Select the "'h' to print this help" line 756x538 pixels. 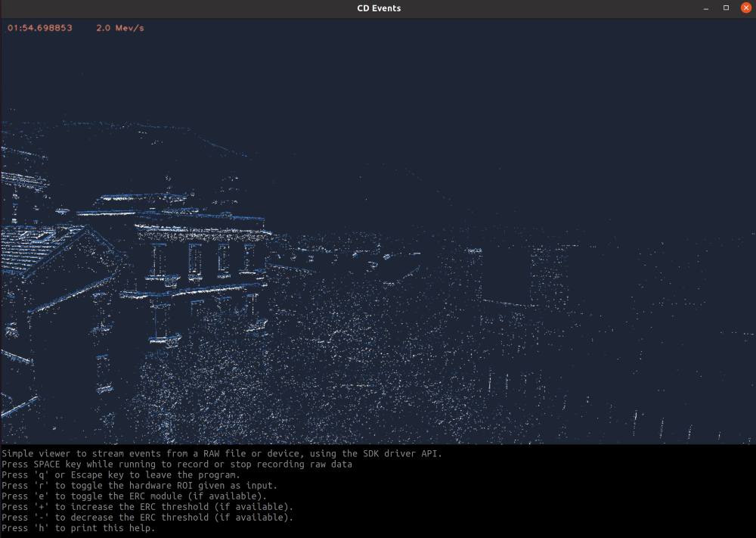click(x=79, y=528)
